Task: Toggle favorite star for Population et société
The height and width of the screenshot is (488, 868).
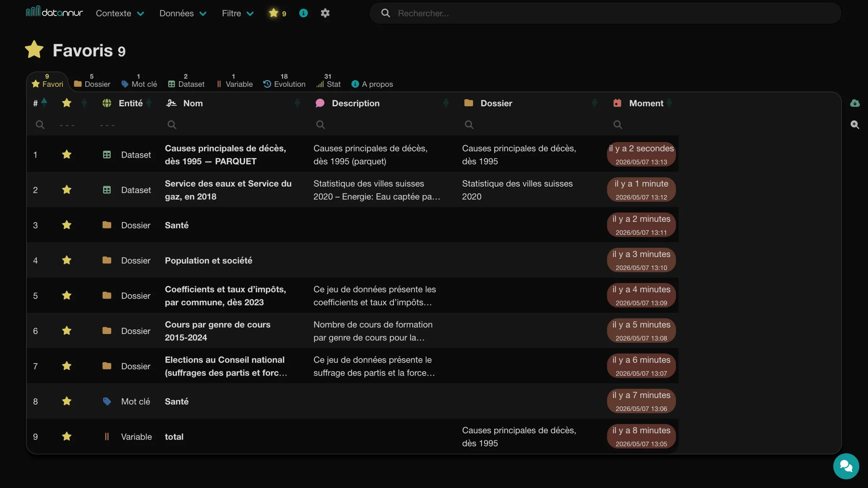Action: coord(67,260)
